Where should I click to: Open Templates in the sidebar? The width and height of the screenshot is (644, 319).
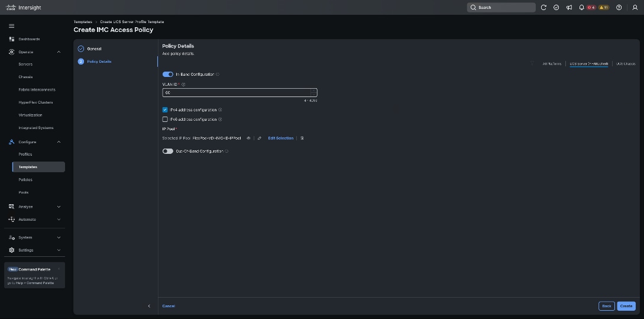point(38,167)
